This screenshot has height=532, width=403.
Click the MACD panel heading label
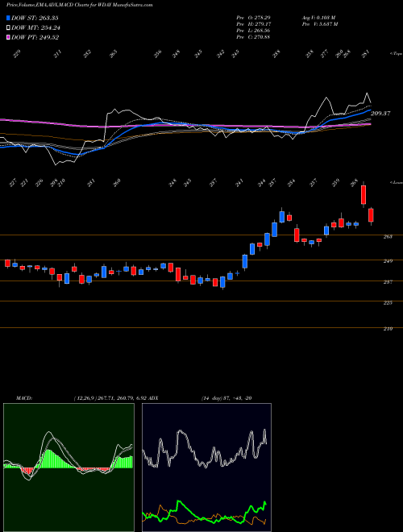23,398
